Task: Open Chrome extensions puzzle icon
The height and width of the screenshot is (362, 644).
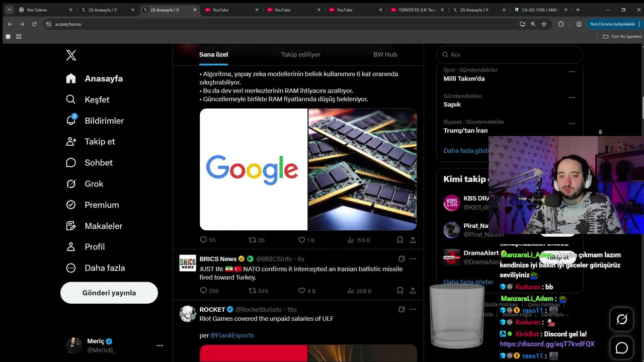Action: click(561, 24)
